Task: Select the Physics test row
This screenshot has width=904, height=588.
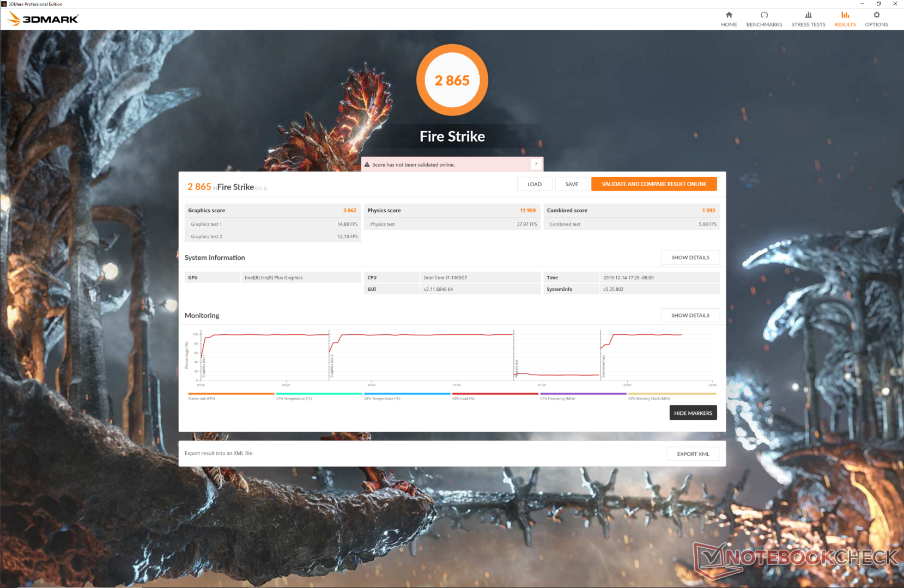Action: tap(452, 224)
